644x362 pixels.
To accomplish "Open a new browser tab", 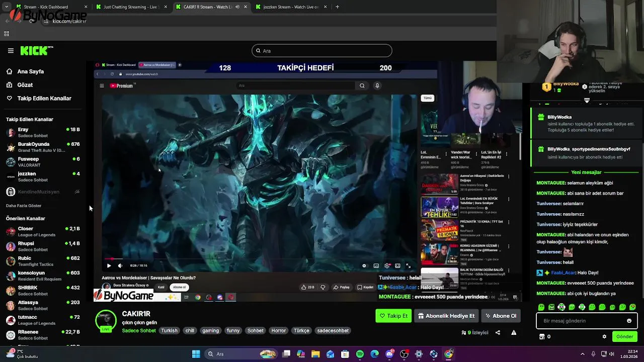I will [x=337, y=7].
